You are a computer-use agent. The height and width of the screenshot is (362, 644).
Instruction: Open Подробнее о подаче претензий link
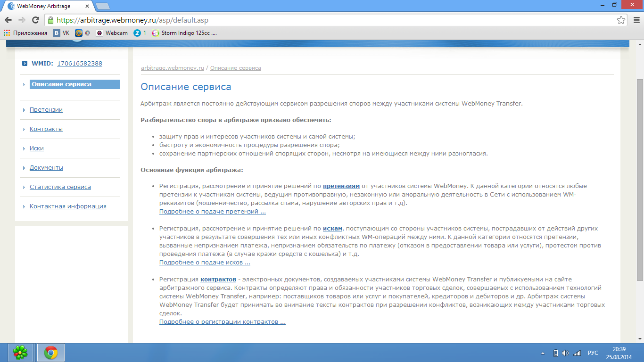(213, 212)
